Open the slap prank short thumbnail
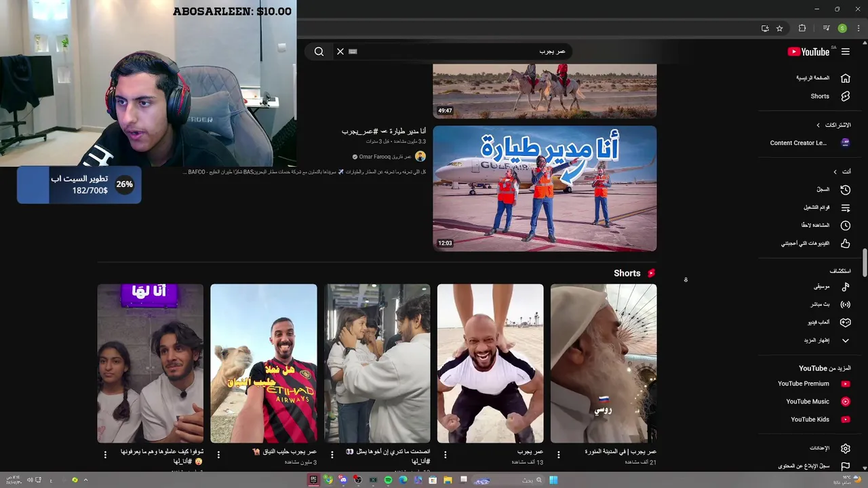The height and width of the screenshot is (488, 868). pos(377,363)
